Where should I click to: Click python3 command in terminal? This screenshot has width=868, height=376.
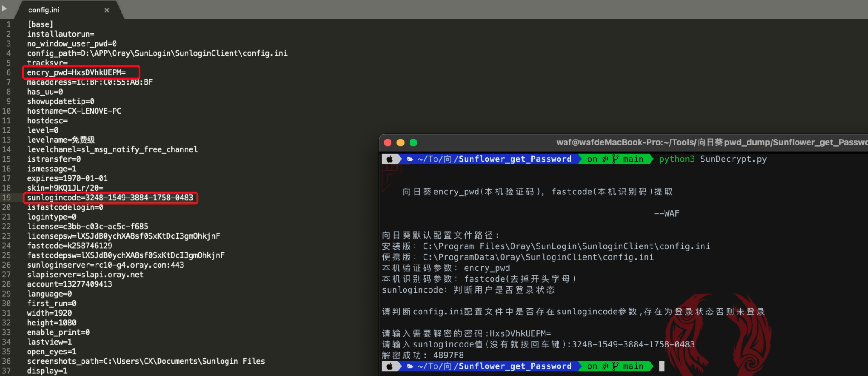coord(677,159)
